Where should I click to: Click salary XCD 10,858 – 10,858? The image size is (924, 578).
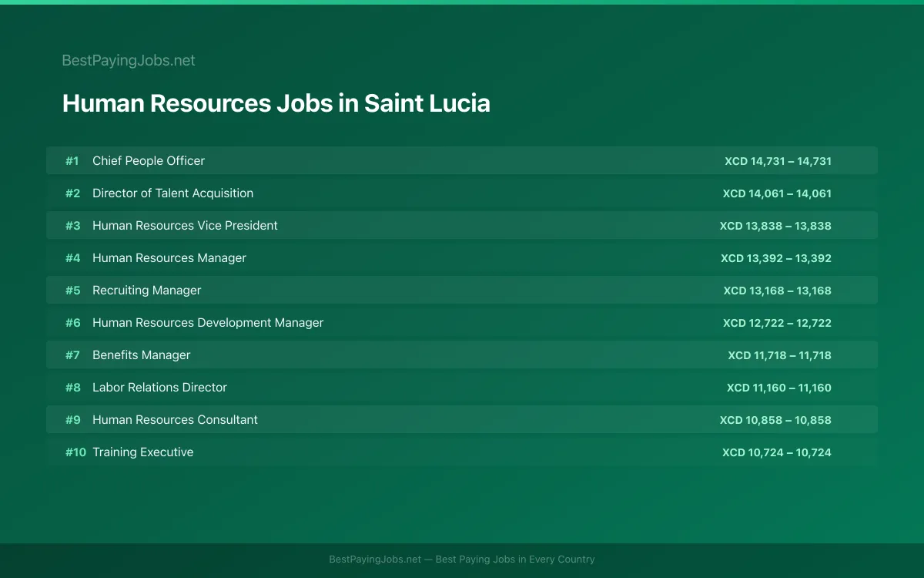(x=775, y=420)
